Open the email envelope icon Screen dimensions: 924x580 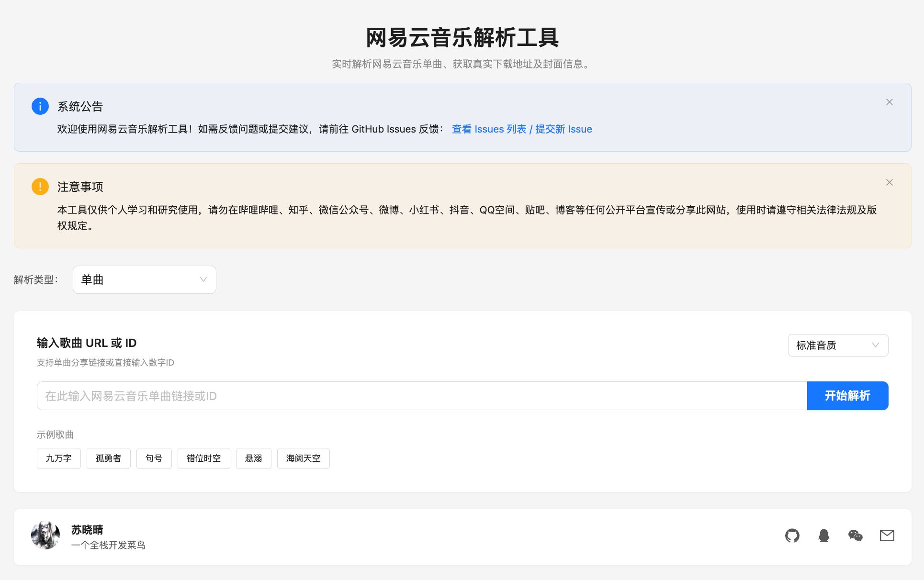887,535
